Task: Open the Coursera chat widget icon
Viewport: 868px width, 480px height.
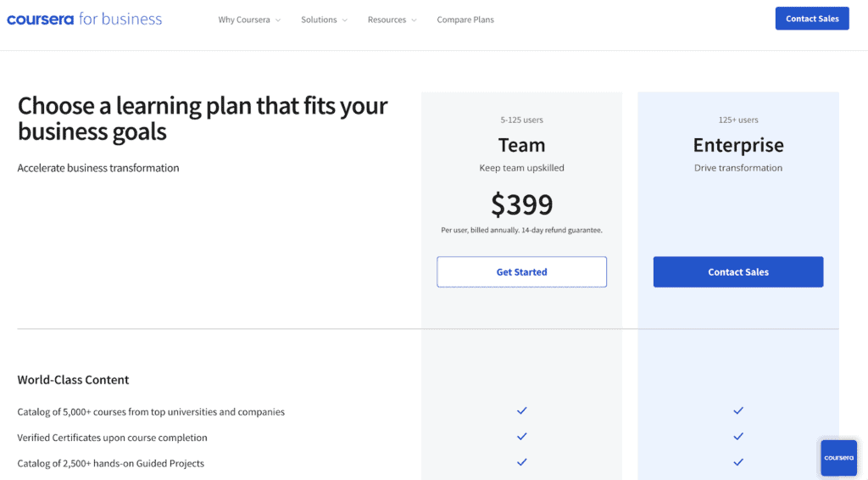Action: [838, 458]
